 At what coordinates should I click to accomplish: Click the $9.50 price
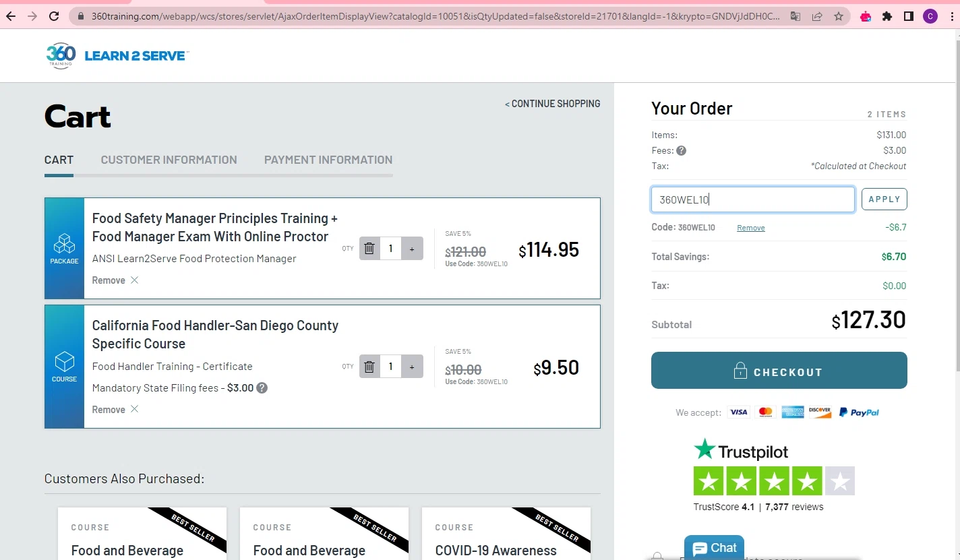[556, 368]
